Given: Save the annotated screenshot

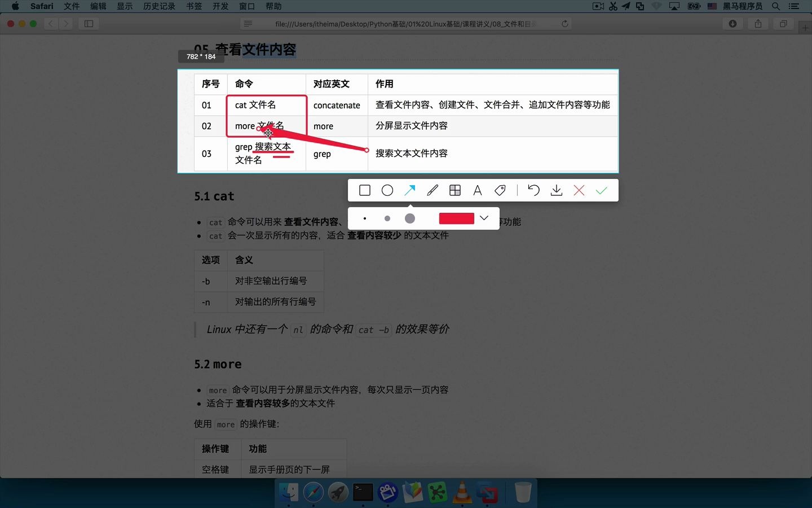Looking at the screenshot, I should 556,190.
